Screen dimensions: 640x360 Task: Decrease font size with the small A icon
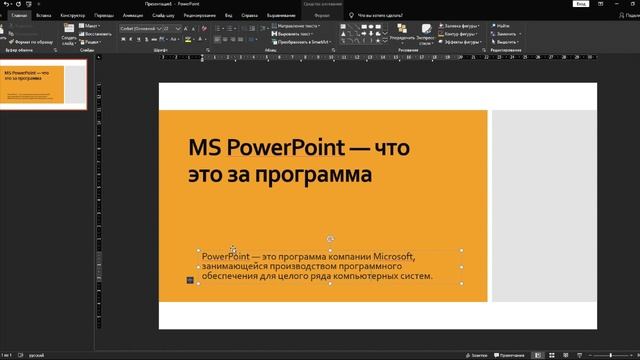click(x=193, y=29)
